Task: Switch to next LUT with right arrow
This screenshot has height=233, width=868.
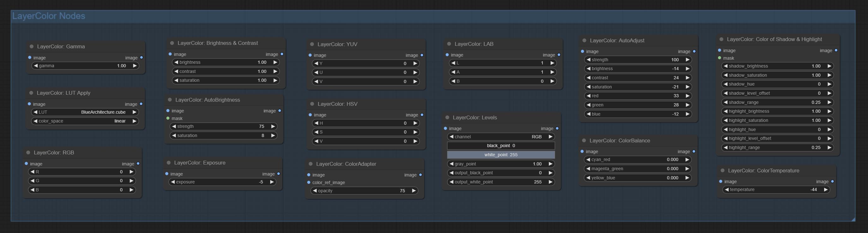Action: click(x=135, y=112)
